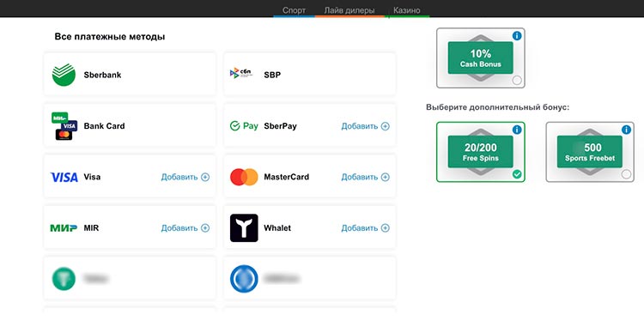Click the 20/200 Free Spins green banner
Image resolution: width=644 pixels, height=321 pixels.
(x=481, y=152)
